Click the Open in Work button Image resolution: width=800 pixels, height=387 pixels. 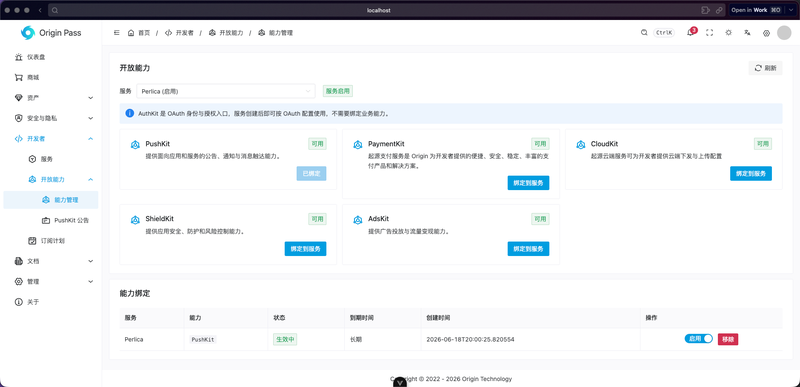pyautogui.click(x=757, y=10)
